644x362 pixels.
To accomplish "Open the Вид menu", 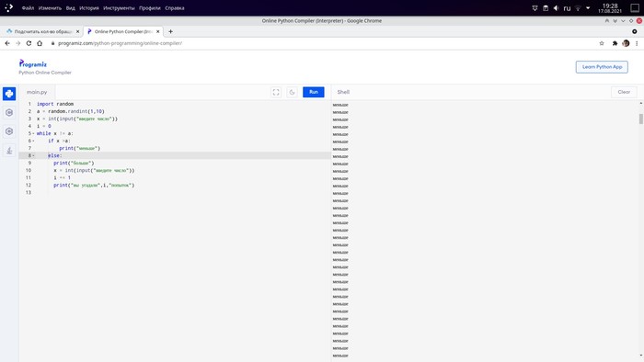I will tap(71, 7).
